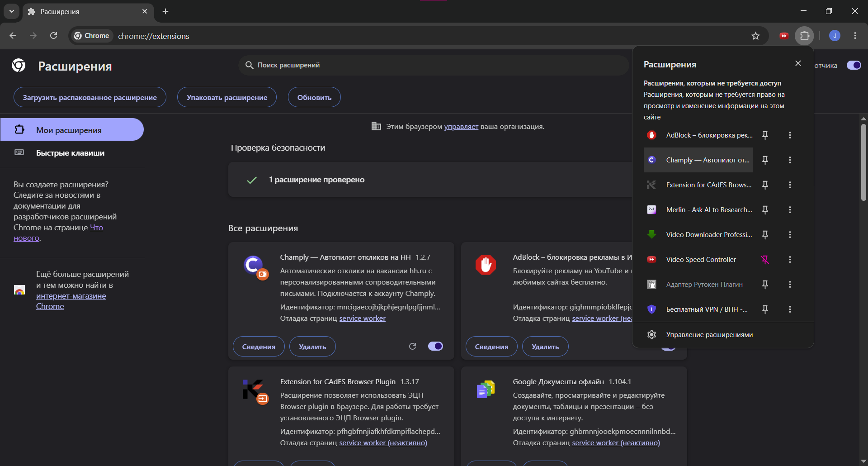Screen dimensions: 868x466
Task: Pin Merlin - Ask AI extension
Action: (765, 210)
